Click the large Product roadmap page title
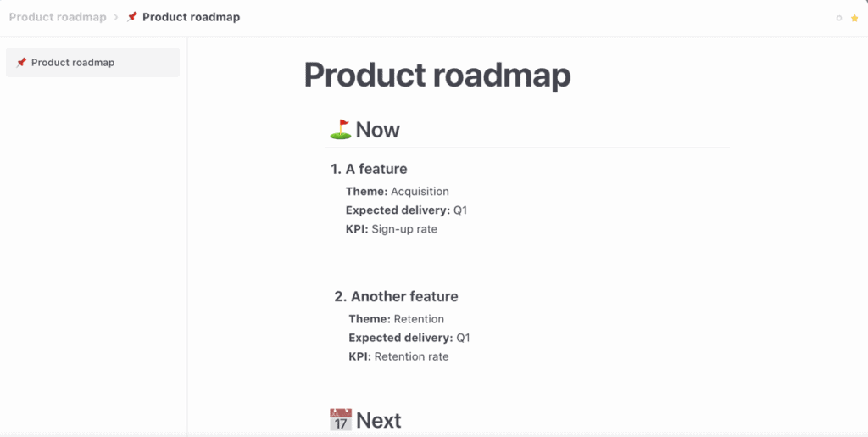Image resolution: width=868 pixels, height=437 pixels. [437, 76]
